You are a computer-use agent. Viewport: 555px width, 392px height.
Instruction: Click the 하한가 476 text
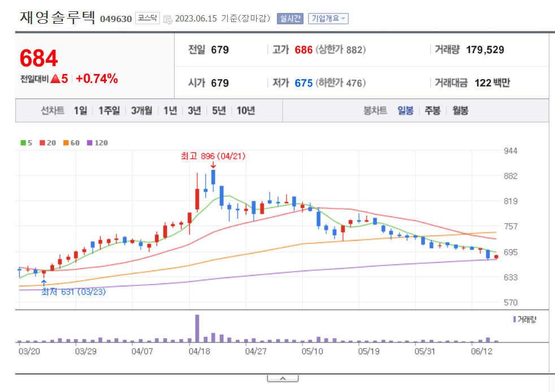click(x=340, y=83)
